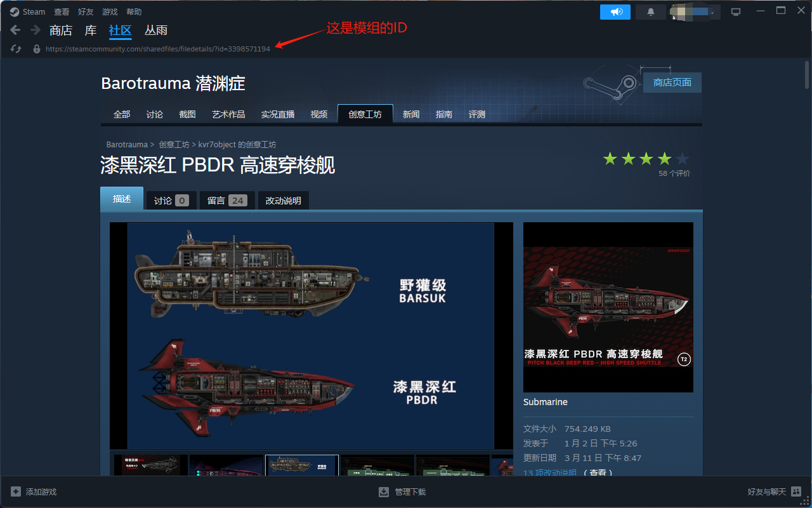Reload the page using refresh icon
Image resolution: width=812 pixels, height=508 pixels.
click(x=16, y=49)
